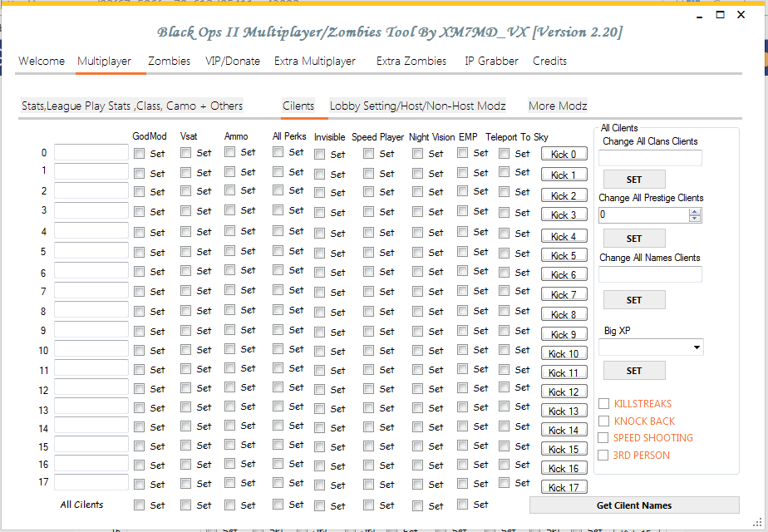
Task: Enable All Perks for client 3
Action: (x=278, y=210)
